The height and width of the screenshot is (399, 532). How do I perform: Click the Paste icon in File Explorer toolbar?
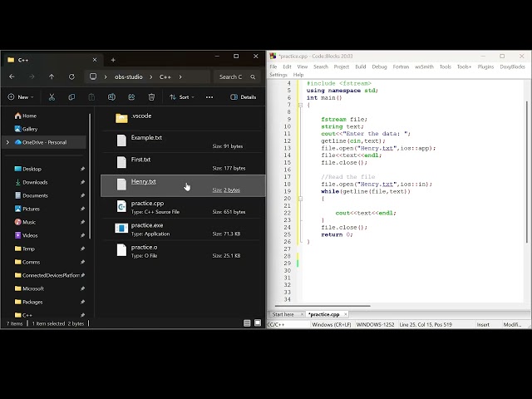[x=91, y=97]
